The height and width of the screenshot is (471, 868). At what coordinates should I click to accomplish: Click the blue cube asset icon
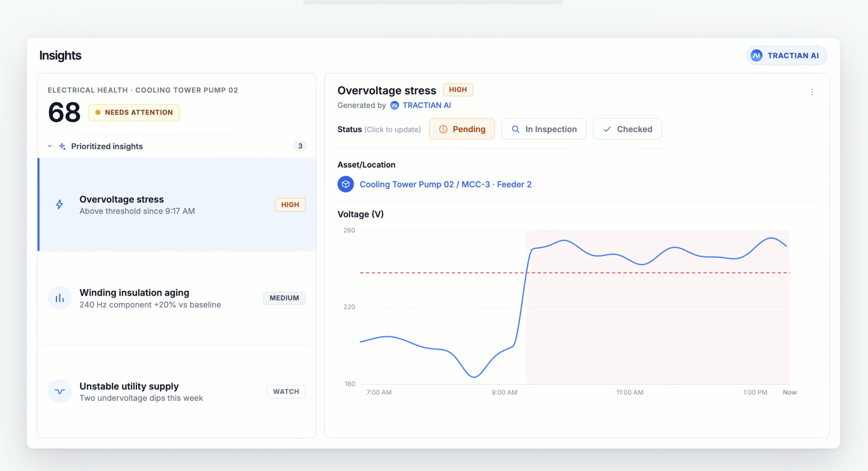click(345, 184)
